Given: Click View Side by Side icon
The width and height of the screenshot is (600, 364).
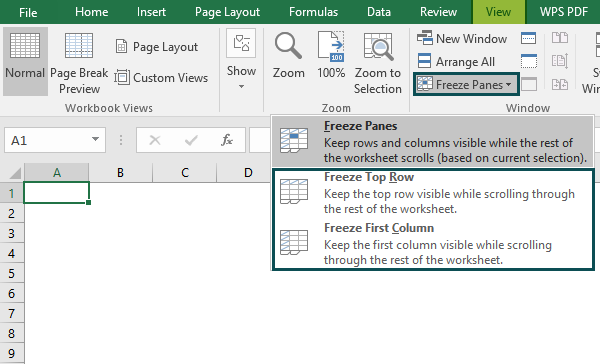Looking at the screenshot, I should [x=560, y=38].
